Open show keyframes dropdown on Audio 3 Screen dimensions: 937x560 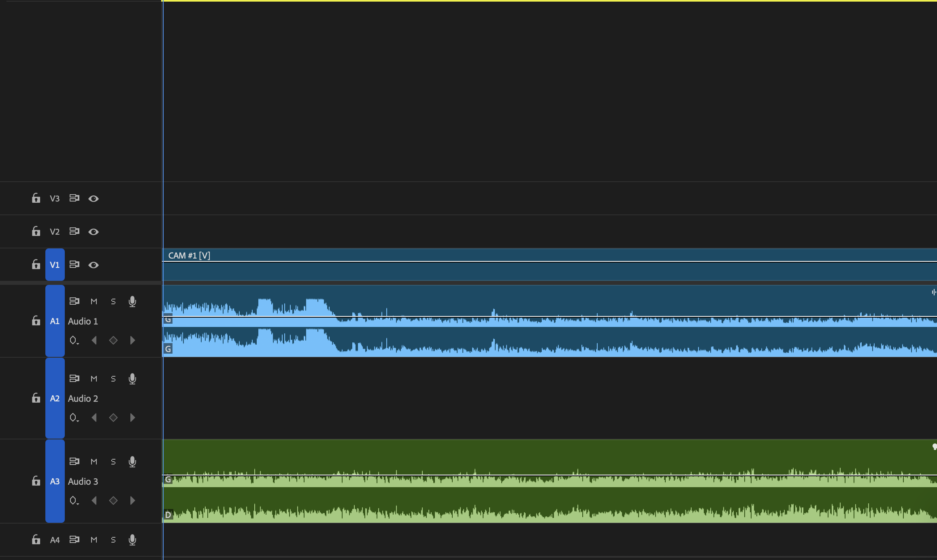[x=74, y=501]
